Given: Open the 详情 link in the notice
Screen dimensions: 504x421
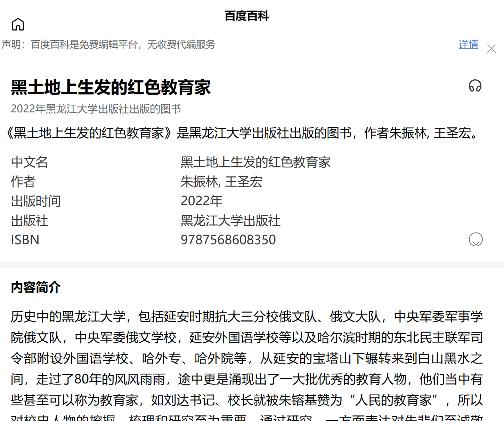Looking at the screenshot, I should 468,45.
